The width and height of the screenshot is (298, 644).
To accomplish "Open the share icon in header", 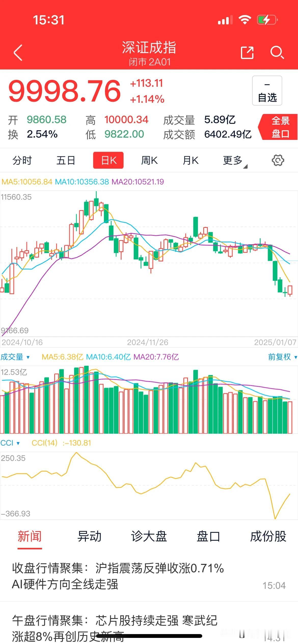I will coord(247,53).
